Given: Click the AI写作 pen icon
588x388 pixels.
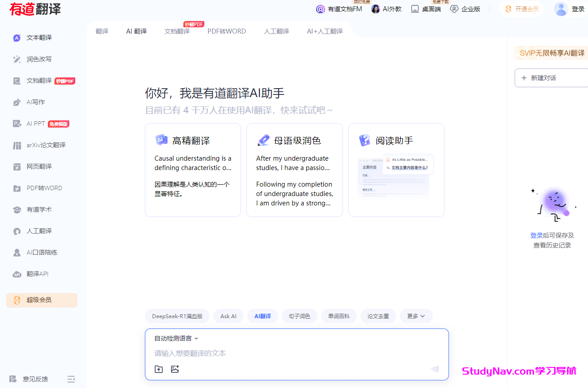Looking at the screenshot, I should [17, 102].
